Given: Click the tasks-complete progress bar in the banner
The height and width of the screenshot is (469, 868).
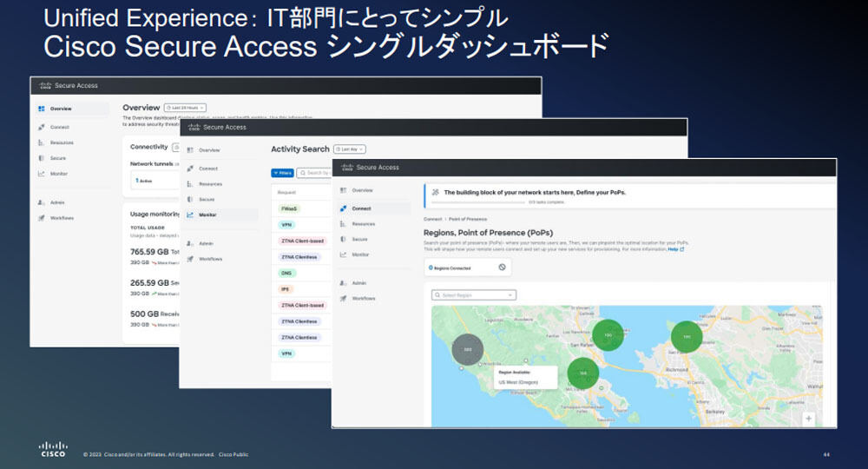Looking at the screenshot, I should [x=478, y=202].
